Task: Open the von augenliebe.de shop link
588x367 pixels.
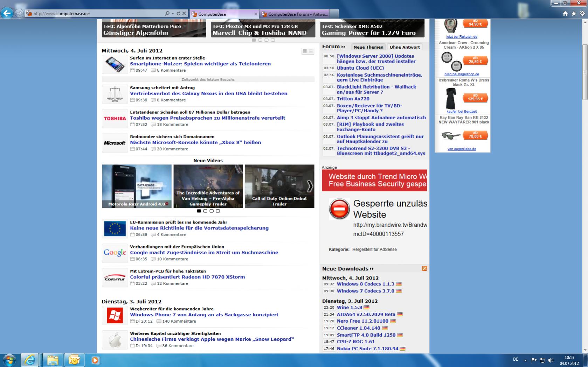Action: pyautogui.click(x=462, y=149)
